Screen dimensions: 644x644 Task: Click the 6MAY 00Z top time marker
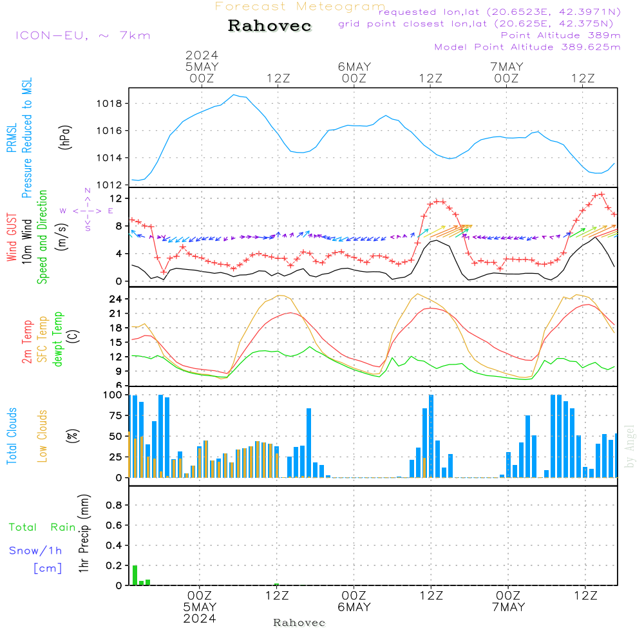pyautogui.click(x=354, y=72)
